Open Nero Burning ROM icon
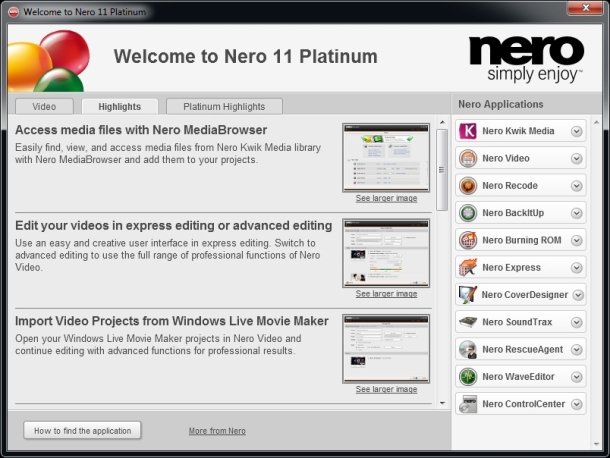The height and width of the screenshot is (458, 610). pos(468,240)
